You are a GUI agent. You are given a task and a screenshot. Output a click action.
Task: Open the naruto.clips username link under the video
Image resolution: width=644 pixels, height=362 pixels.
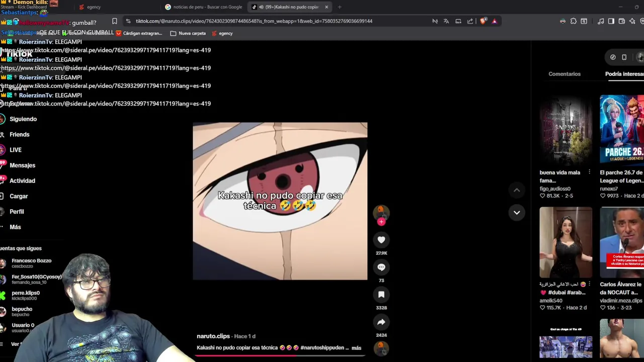tap(213, 336)
